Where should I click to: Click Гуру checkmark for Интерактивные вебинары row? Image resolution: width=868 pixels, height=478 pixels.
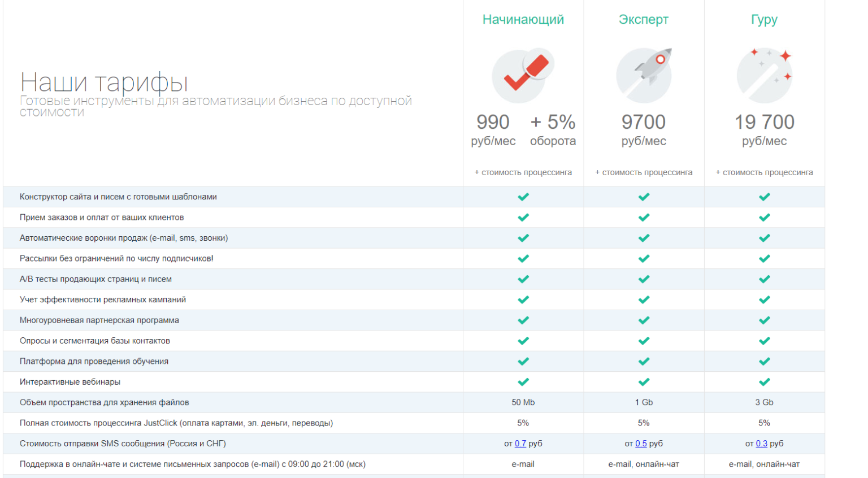coord(765,382)
